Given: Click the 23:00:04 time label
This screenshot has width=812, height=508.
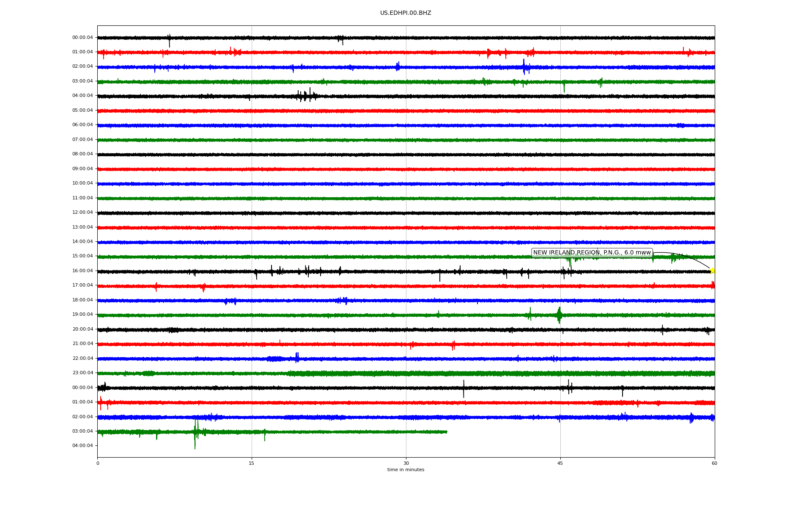Looking at the screenshot, I should (82, 373).
